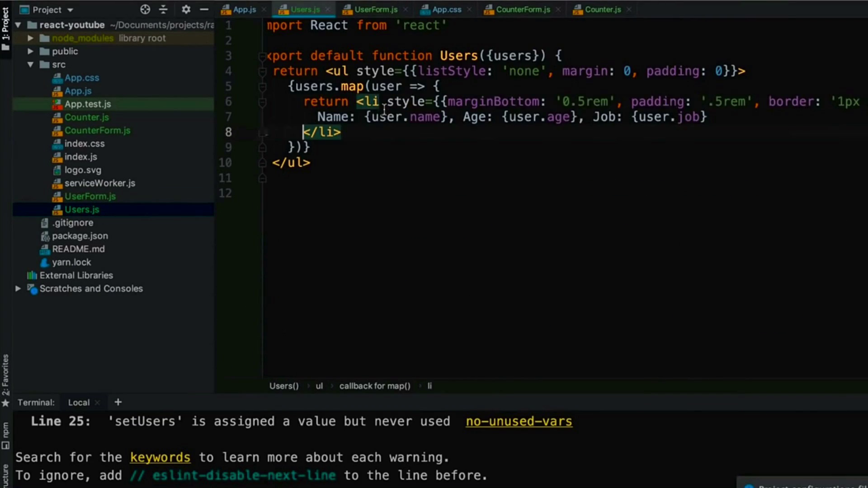
Task: Add new terminal tab with plus icon
Action: point(118,402)
